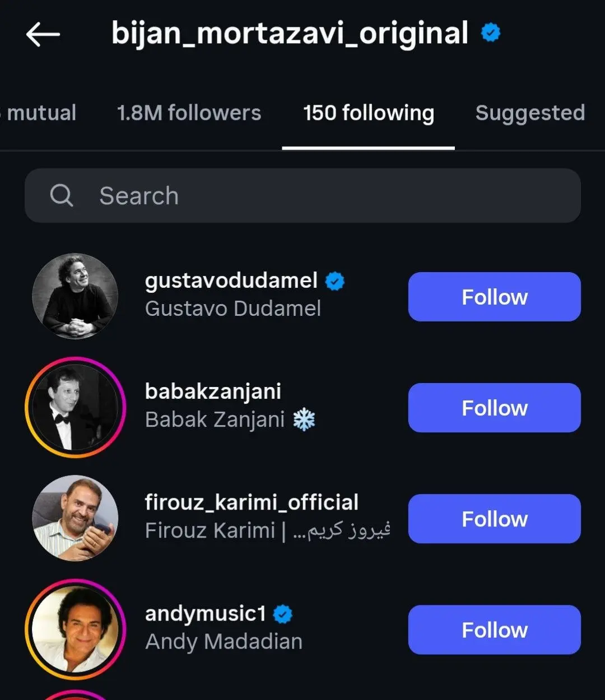Tap verified badge next to andymusic1
Image resolution: width=605 pixels, height=700 pixels.
[283, 614]
